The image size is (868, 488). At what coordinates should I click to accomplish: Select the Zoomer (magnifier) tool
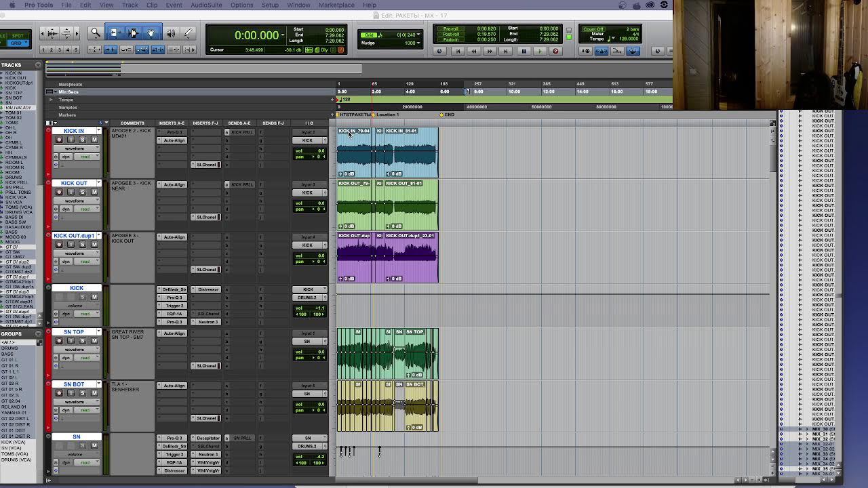click(x=96, y=33)
